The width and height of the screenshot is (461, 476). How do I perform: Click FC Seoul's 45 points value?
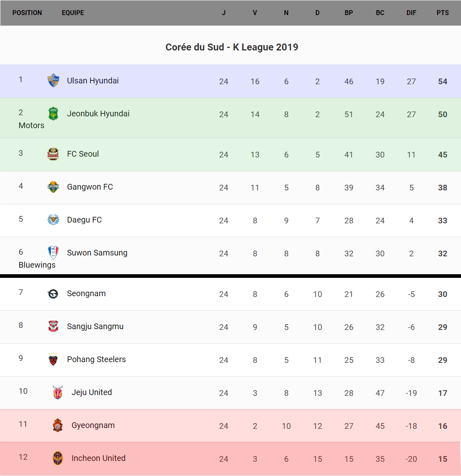(x=442, y=155)
